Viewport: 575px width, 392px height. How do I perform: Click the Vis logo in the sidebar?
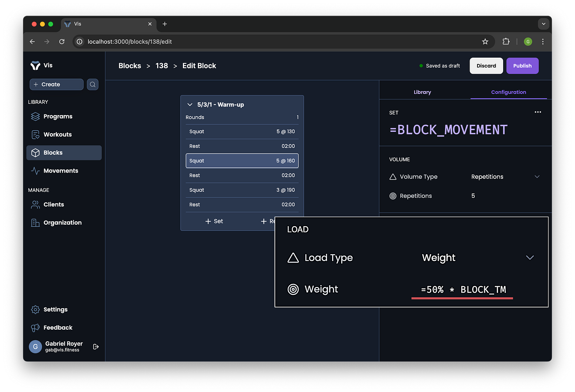(36, 66)
